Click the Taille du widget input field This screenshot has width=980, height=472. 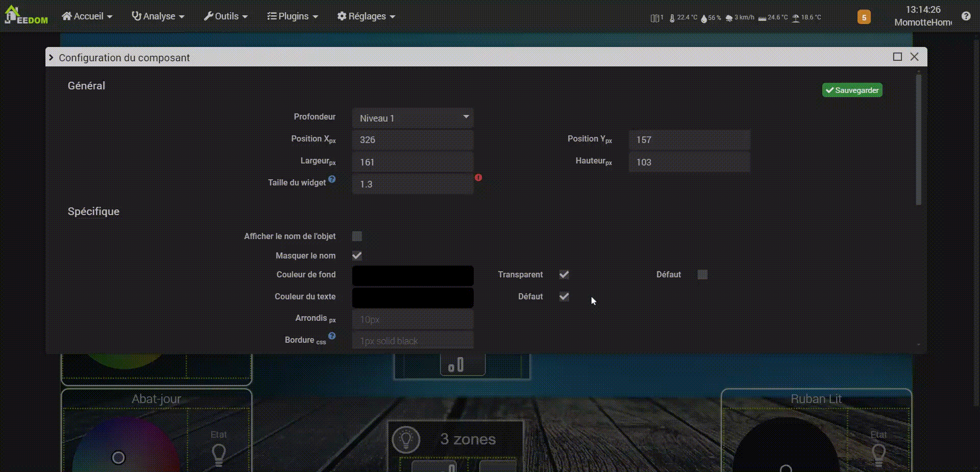tap(412, 184)
